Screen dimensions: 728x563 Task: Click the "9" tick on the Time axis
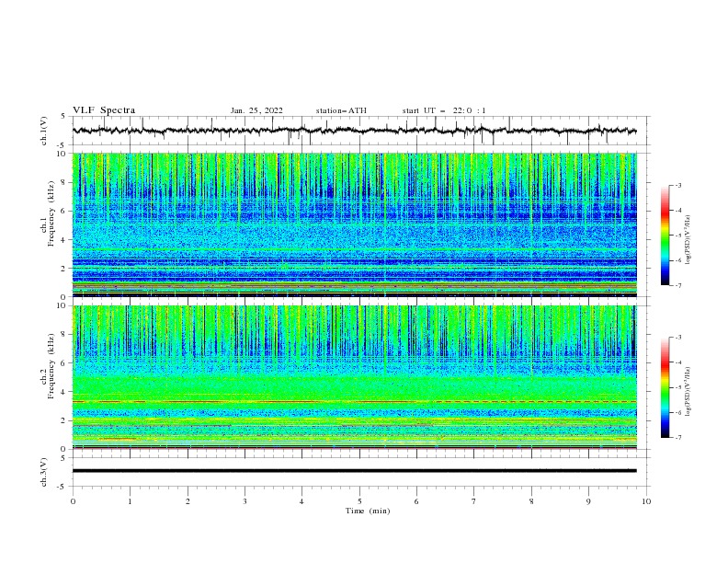click(x=588, y=501)
